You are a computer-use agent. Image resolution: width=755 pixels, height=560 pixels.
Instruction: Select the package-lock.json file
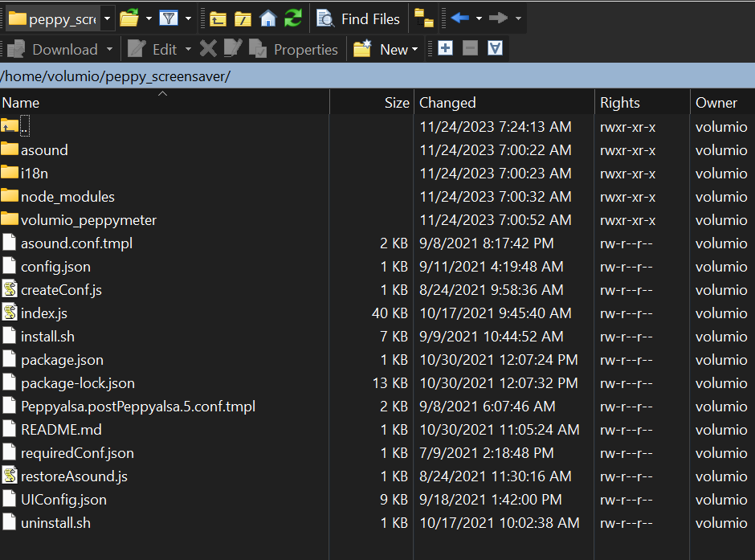(68, 382)
